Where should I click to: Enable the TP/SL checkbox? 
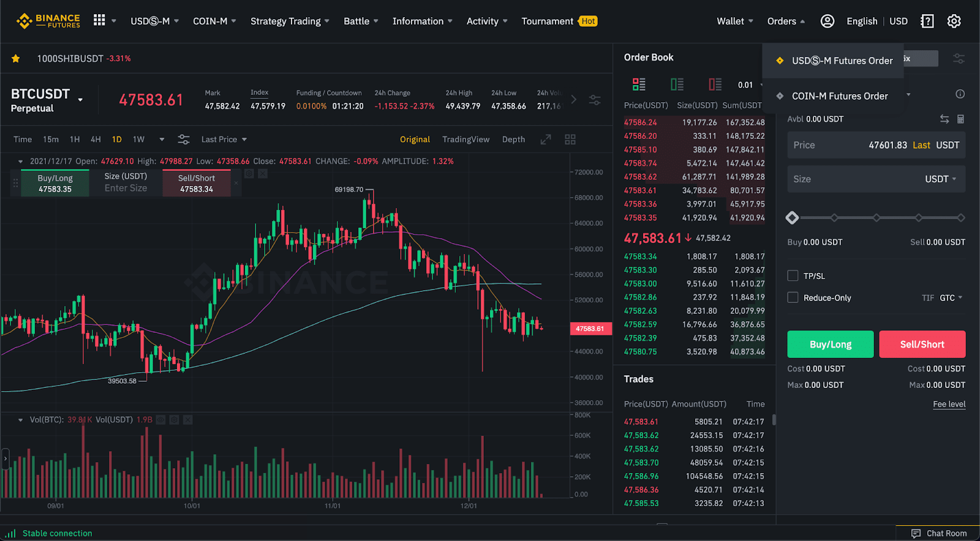793,276
